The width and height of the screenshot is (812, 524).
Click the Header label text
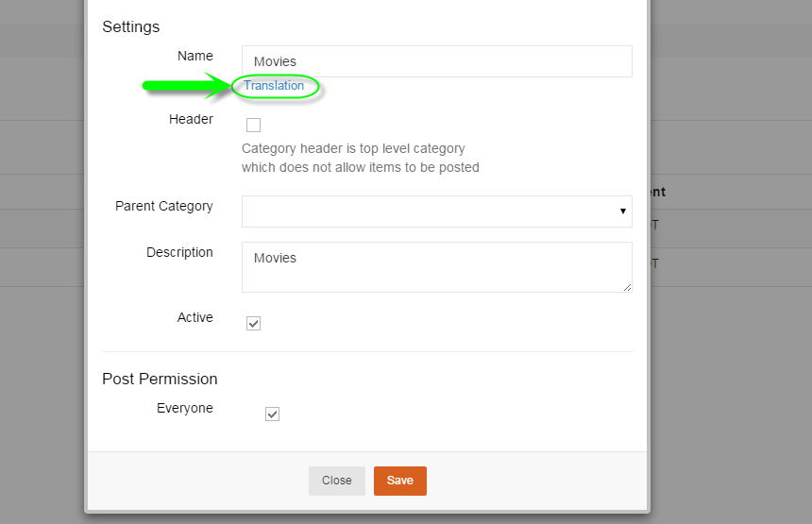(191, 120)
